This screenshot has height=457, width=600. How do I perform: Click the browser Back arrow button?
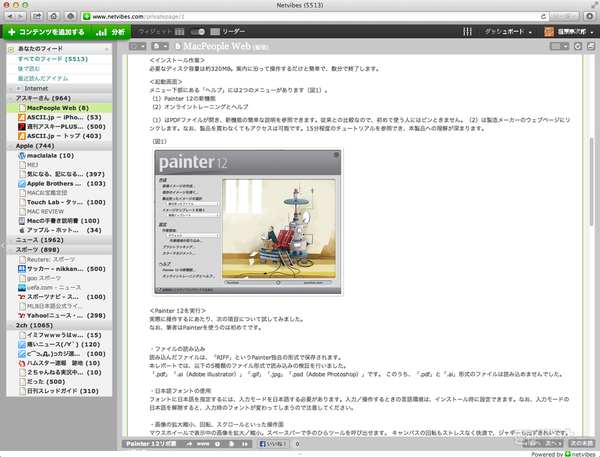click(10, 16)
